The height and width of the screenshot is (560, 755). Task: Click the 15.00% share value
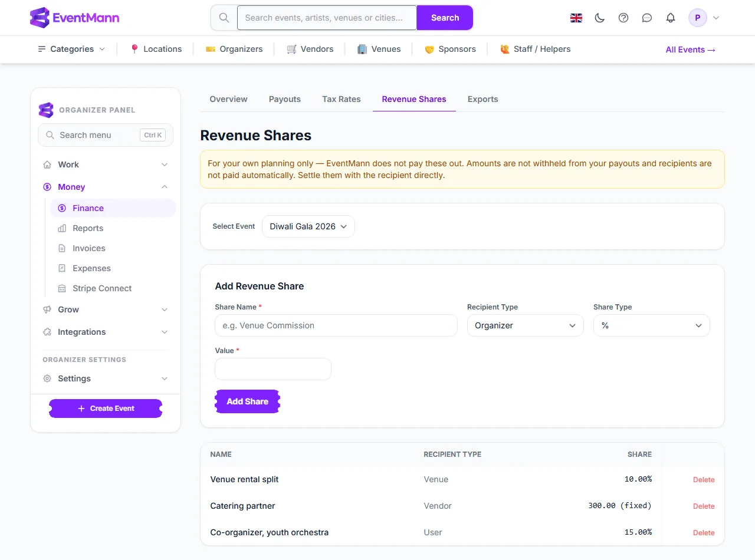(x=638, y=532)
